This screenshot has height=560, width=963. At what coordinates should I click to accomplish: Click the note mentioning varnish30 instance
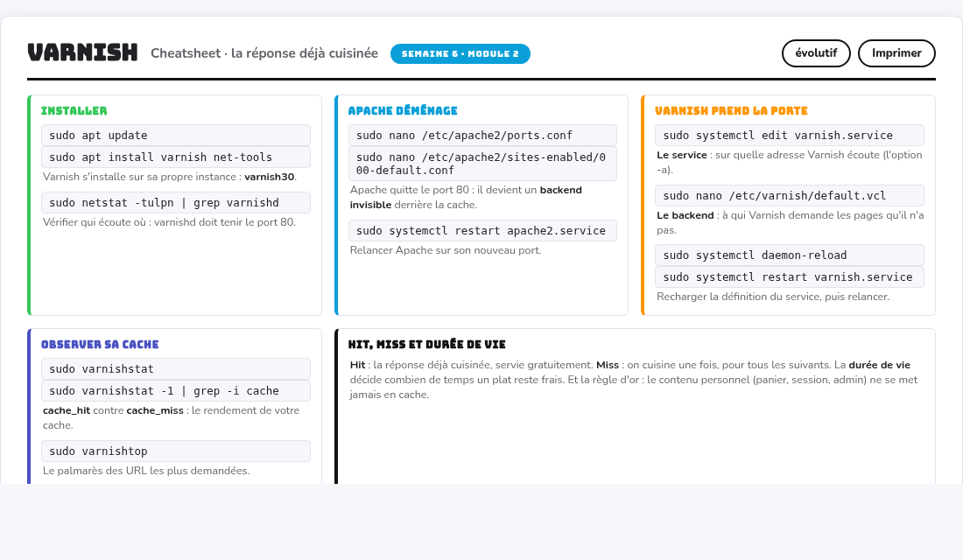(x=170, y=177)
